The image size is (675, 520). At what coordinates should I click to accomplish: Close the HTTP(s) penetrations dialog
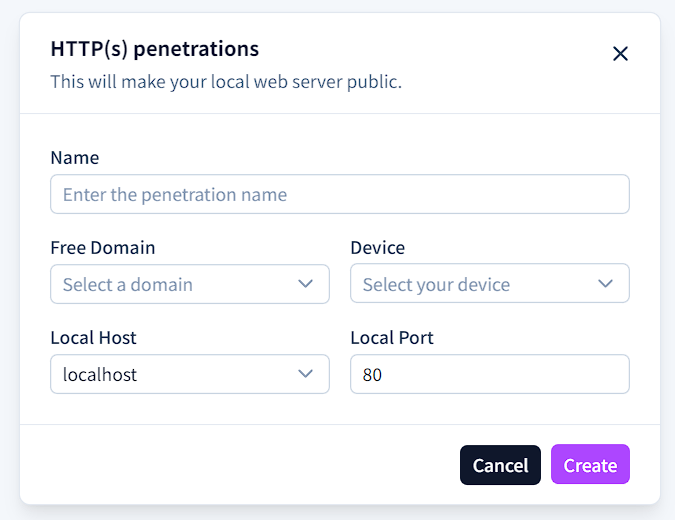620,54
